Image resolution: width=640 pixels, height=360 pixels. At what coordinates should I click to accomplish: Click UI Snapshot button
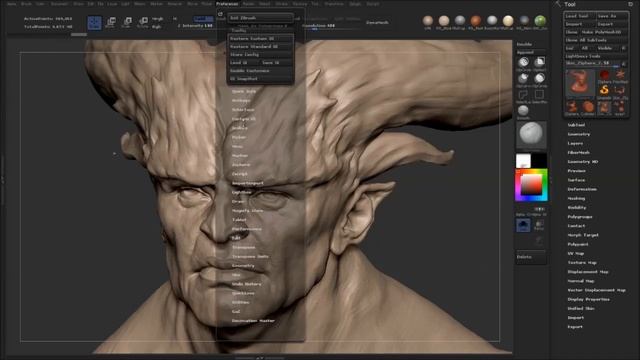tap(260, 78)
